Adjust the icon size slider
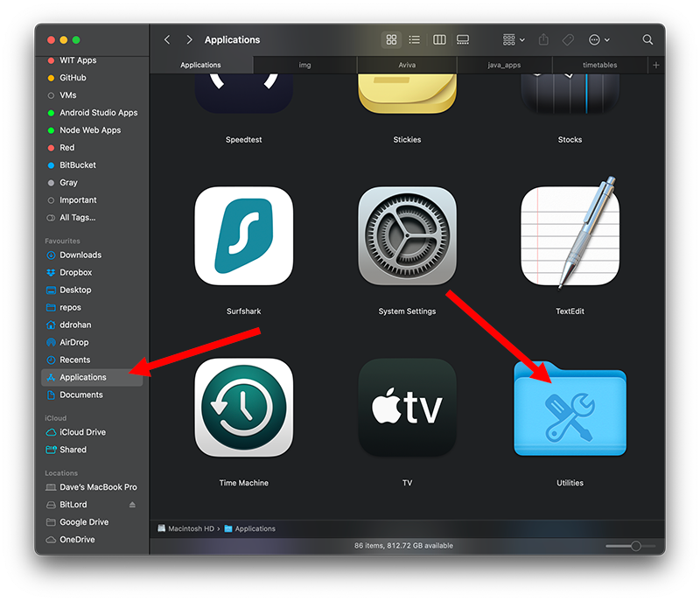The image size is (700, 601). [x=635, y=546]
